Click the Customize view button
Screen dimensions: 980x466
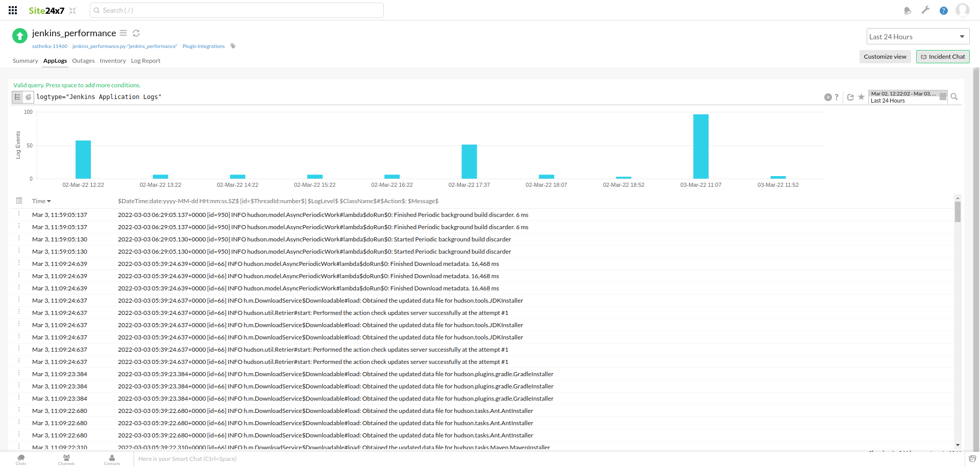tap(885, 57)
